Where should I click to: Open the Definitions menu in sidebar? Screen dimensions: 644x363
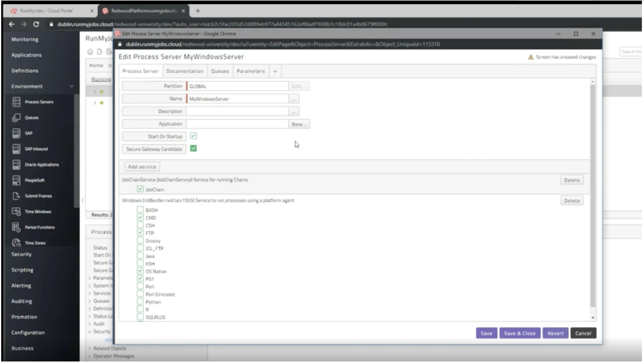[x=25, y=71]
